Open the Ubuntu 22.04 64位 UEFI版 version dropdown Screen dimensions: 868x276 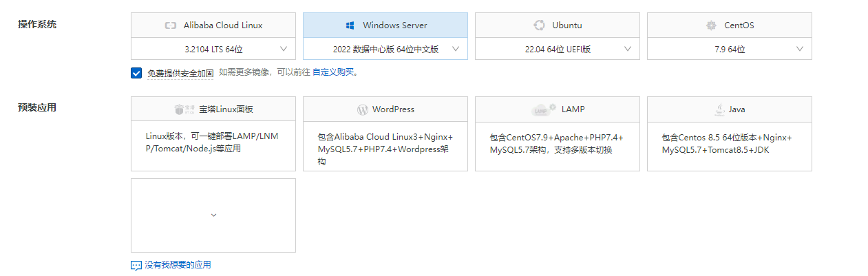pos(558,49)
